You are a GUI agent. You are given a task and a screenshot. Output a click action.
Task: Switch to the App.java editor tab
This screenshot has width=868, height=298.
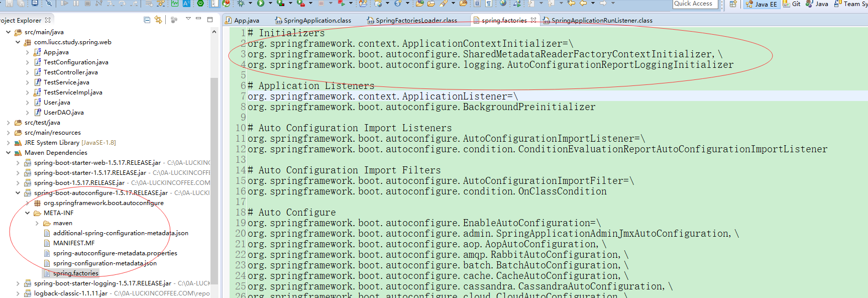242,21
